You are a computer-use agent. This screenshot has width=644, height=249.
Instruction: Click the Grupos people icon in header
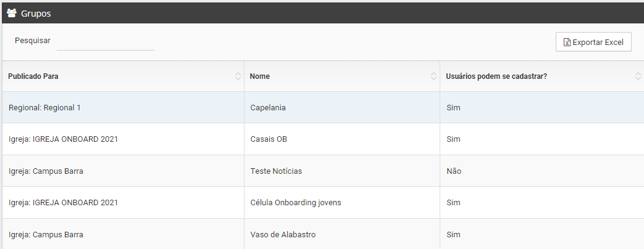pos(12,13)
